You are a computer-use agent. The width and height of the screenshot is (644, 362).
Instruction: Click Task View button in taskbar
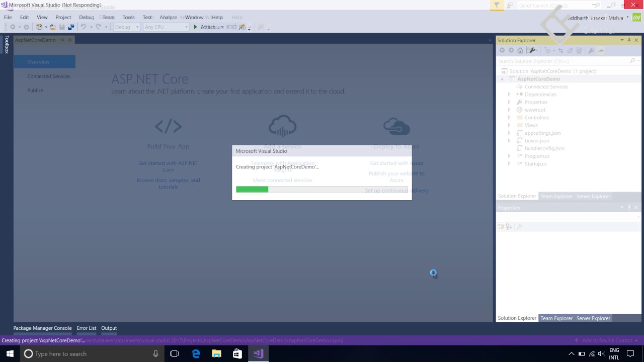[175, 353]
